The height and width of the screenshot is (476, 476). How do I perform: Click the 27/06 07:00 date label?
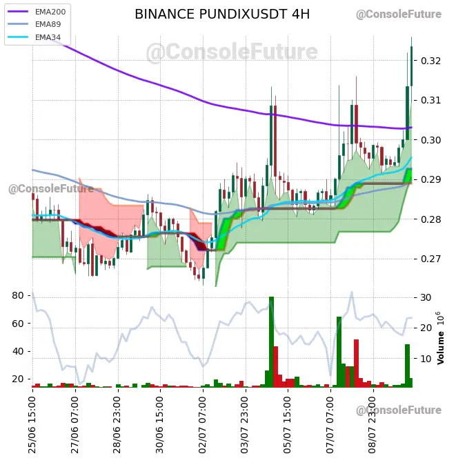pyautogui.click(x=75, y=425)
